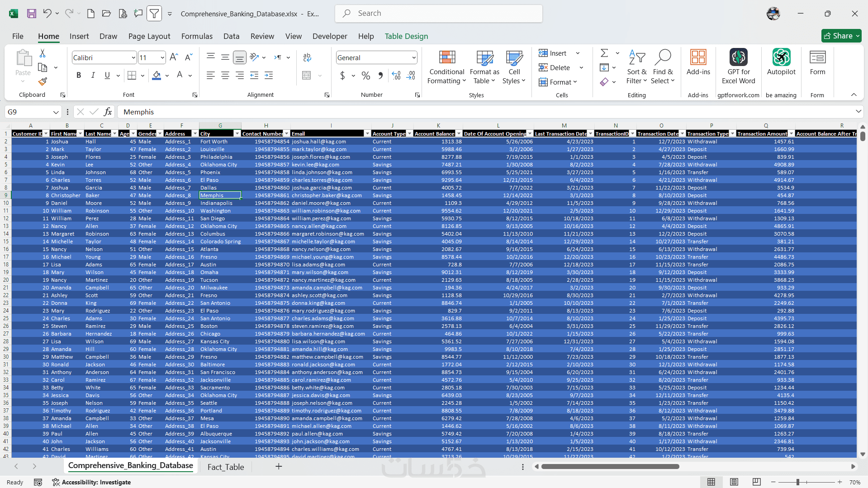Switch to the Fact_Table sheet
The image size is (868, 488).
click(x=226, y=467)
